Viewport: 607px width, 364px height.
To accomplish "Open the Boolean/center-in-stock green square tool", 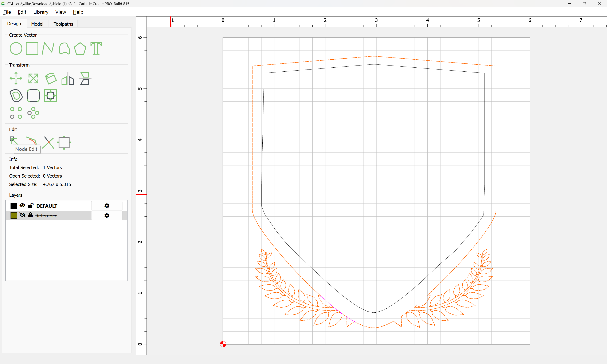I will coord(51,96).
